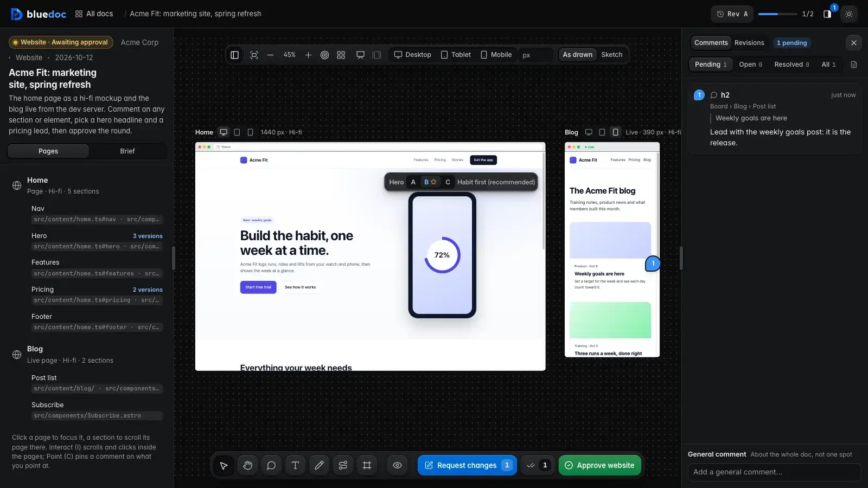This screenshot has height=488, width=868.
Task: Open Pricing 2 versions in sidebar
Action: (x=148, y=290)
